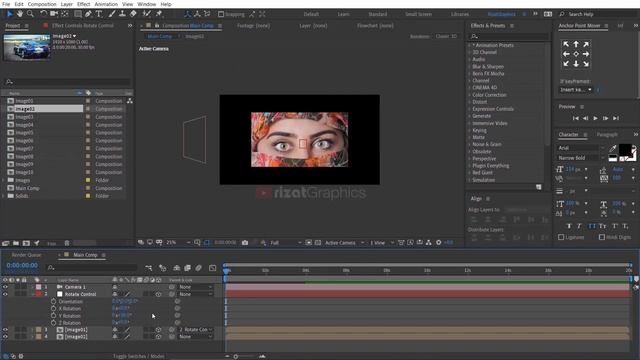640x360 pixels.
Task: Select the Rectangle shape tool
Action: click(x=78, y=14)
